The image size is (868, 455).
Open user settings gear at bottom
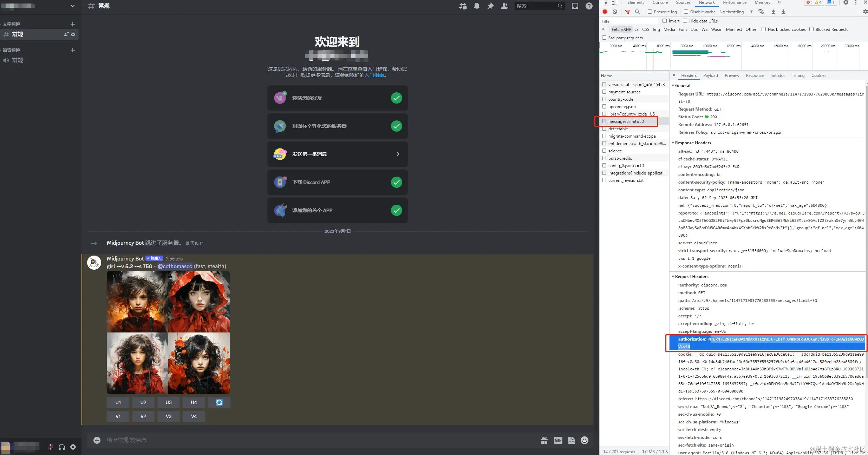[x=73, y=447]
